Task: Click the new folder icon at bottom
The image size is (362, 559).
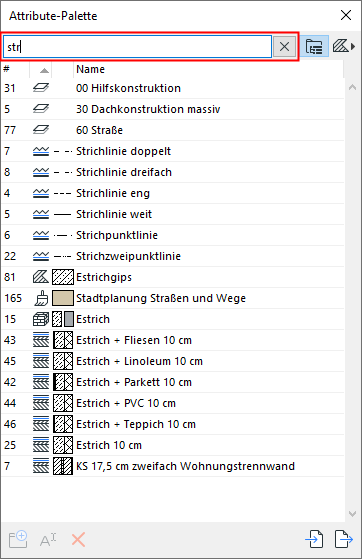Action: pyautogui.click(x=18, y=539)
